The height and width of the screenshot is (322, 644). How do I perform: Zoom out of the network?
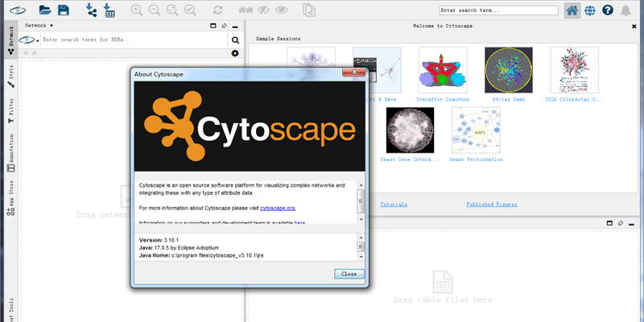coord(155,10)
